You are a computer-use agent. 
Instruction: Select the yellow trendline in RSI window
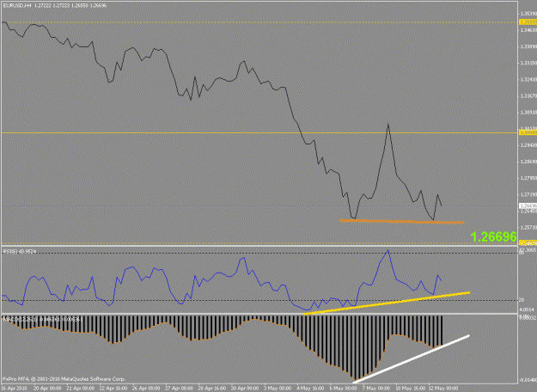tap(387, 303)
